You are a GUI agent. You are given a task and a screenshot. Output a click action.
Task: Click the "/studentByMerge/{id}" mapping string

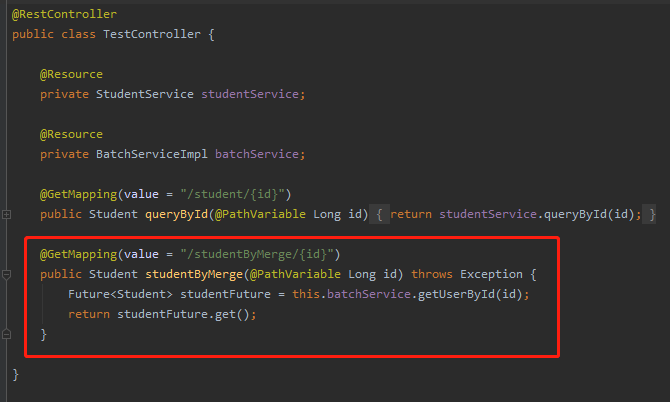[x=257, y=255]
